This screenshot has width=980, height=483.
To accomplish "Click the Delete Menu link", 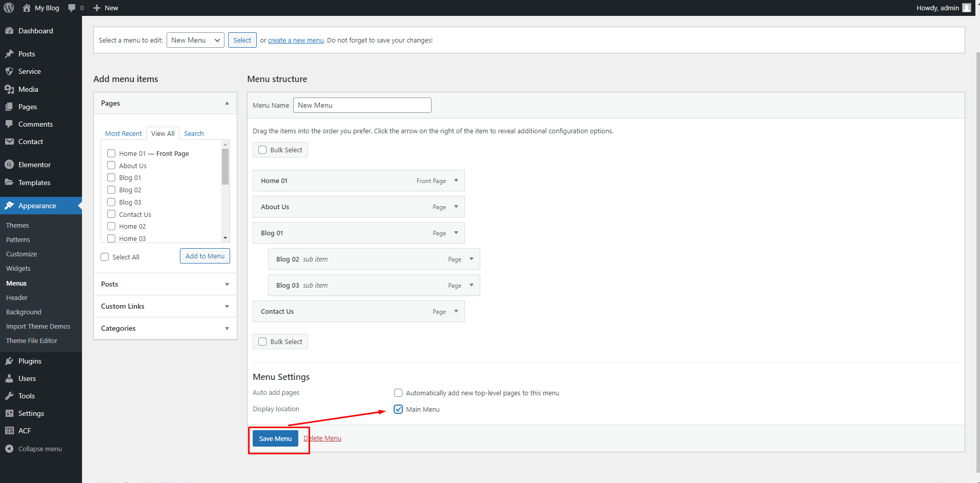I will click(x=322, y=438).
